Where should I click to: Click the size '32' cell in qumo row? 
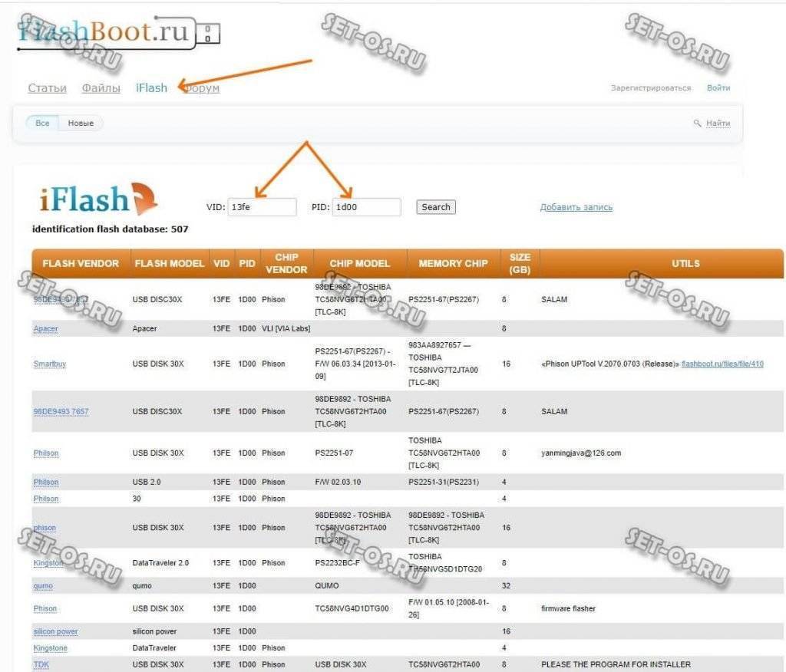(507, 586)
